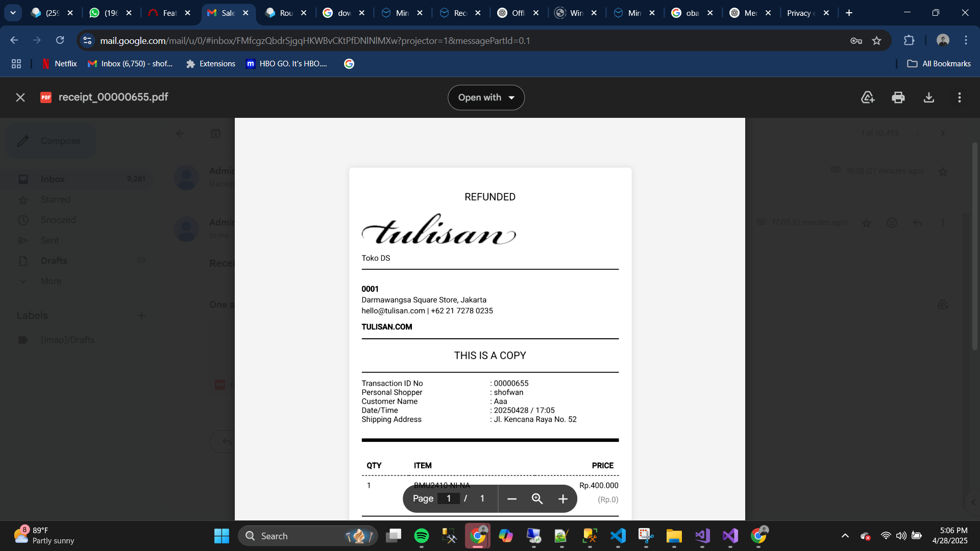
Task: Open Task View from taskbar
Action: click(394, 536)
